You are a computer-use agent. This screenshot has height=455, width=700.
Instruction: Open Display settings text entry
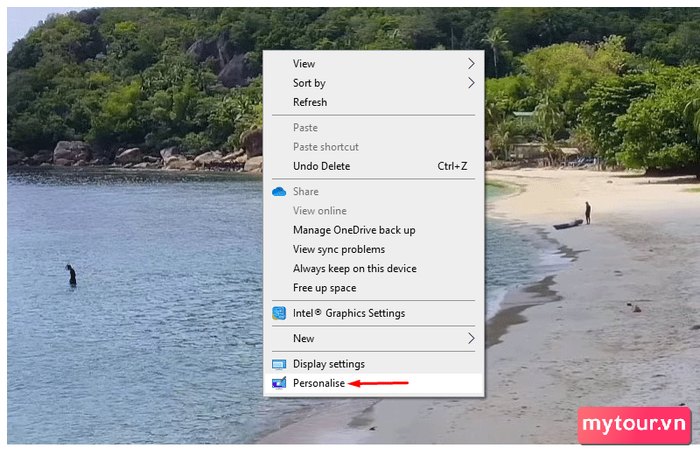click(328, 364)
